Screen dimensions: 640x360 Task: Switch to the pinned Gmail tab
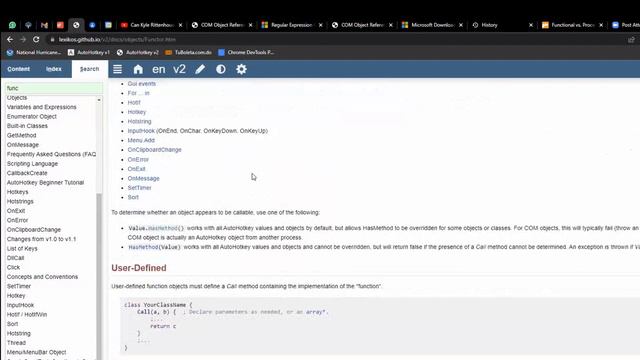point(44,25)
